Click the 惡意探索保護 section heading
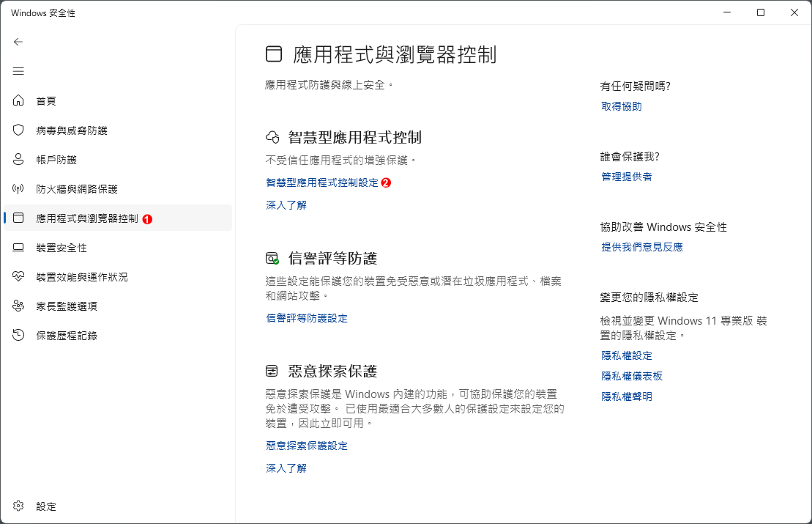Screen dimensions: 812x524 pyautogui.click(x=332, y=371)
